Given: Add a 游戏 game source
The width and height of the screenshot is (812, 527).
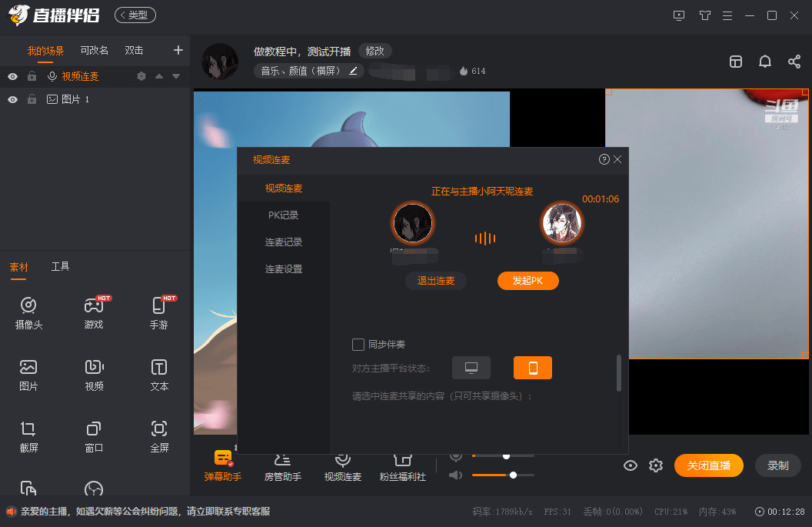Looking at the screenshot, I should tap(93, 312).
